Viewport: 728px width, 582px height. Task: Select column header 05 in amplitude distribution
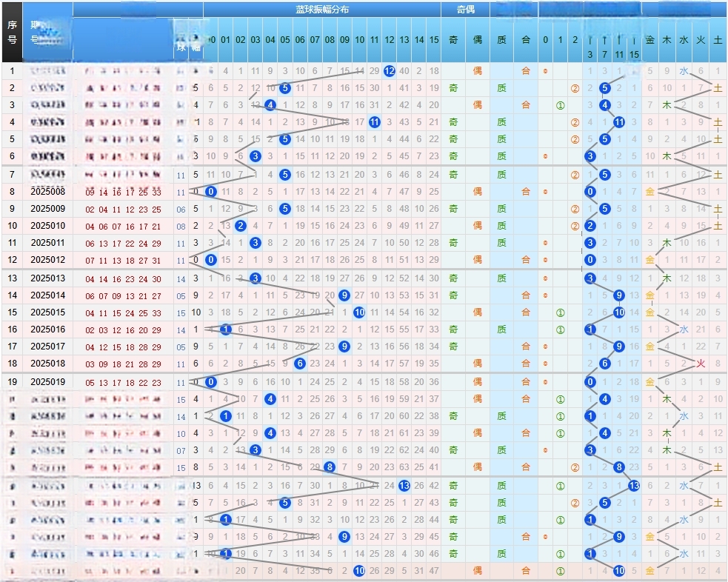tap(285, 40)
